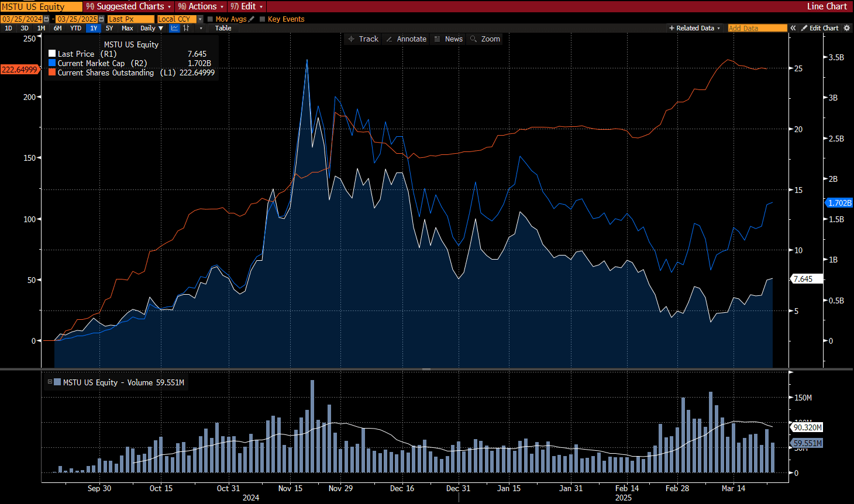Click the Last Price (R1) legend text
This screenshot has width=854, height=504.
click(x=87, y=54)
